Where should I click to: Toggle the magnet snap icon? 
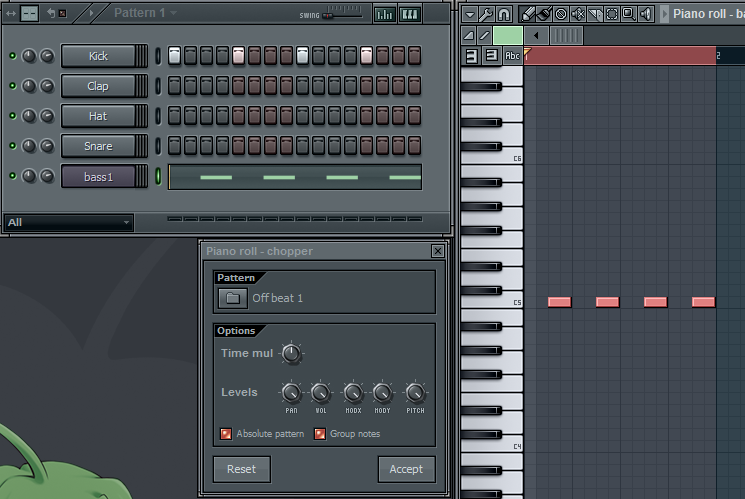(x=504, y=14)
